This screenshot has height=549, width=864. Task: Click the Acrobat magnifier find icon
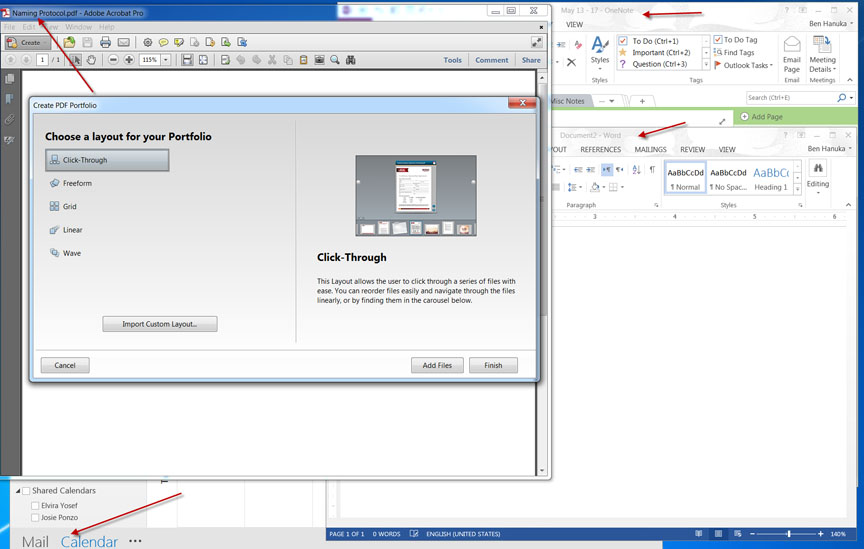pyautogui.click(x=334, y=60)
